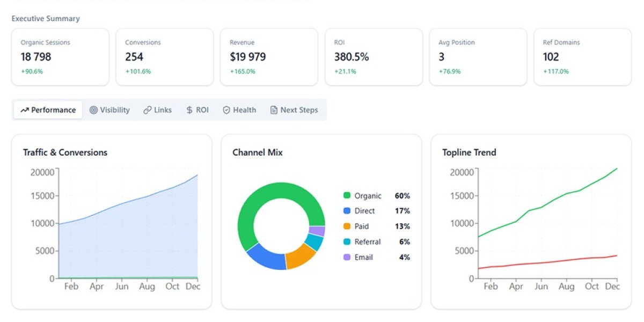Open the Health tab
Viewport: 644px width, 322px height.
coord(239,110)
